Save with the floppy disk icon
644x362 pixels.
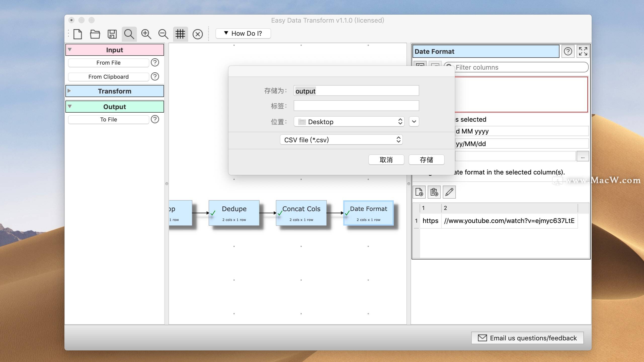pyautogui.click(x=112, y=34)
